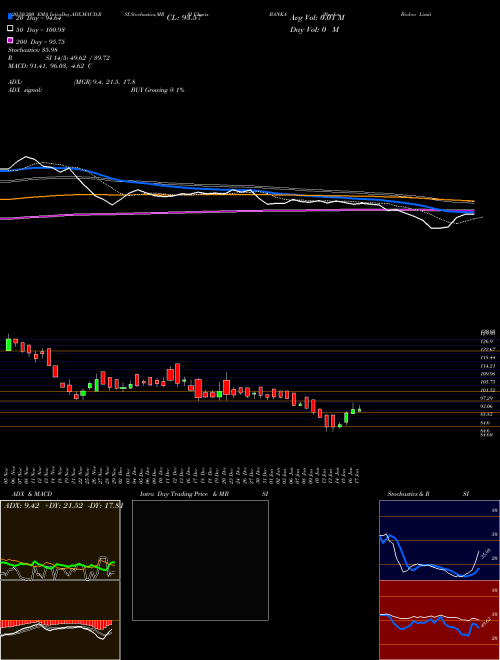
Task: Select the '200 Day - 95.73' legend text
Action: tap(41, 42)
